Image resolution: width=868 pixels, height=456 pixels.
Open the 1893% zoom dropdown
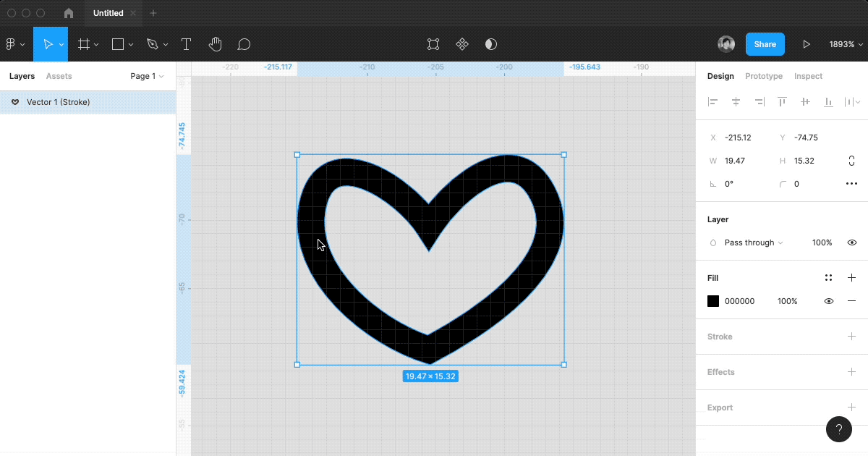click(846, 44)
